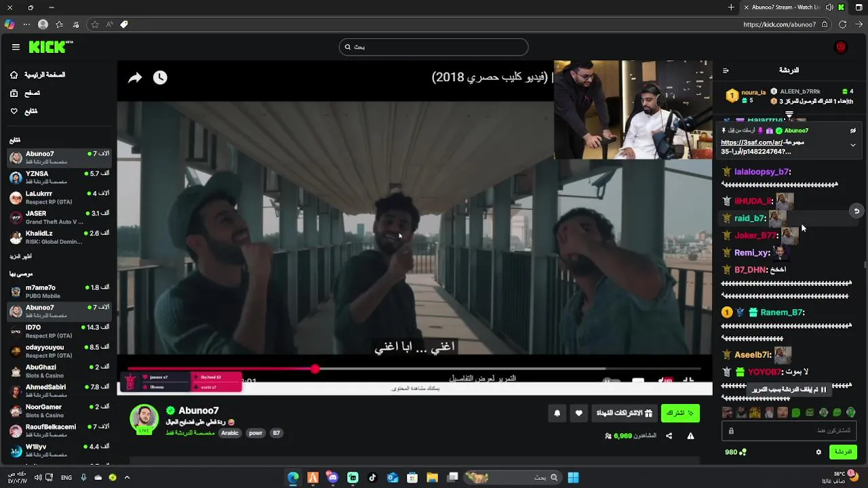This screenshot has height=488, width=868.
Task: Open chat settings gear
Action: 818,452
